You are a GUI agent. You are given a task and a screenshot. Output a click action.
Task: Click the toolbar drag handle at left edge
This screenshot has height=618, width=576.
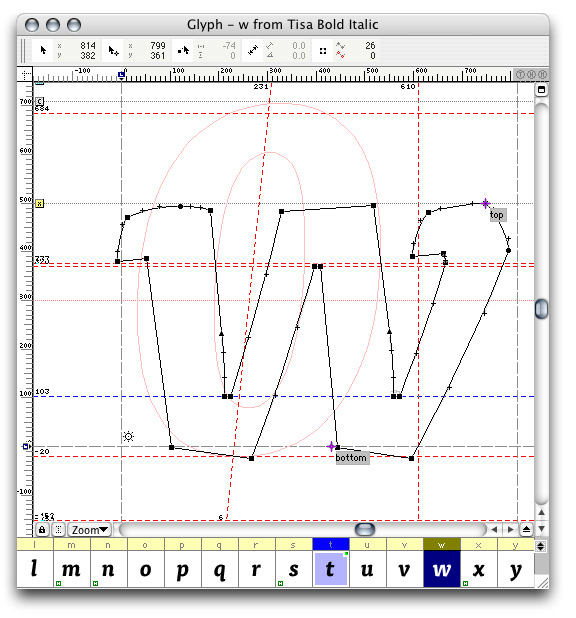pyautogui.click(x=24, y=50)
